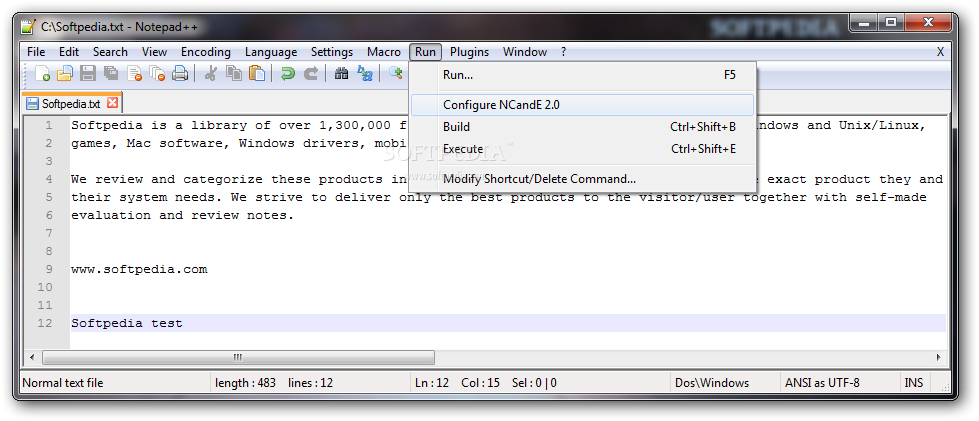Close the document with menu bar X
The image size is (979, 421).
940,52
